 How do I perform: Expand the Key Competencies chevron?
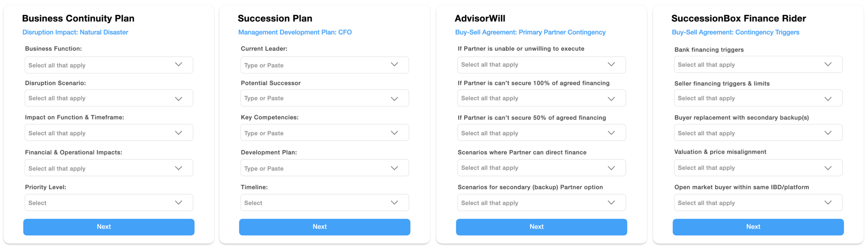tap(394, 133)
